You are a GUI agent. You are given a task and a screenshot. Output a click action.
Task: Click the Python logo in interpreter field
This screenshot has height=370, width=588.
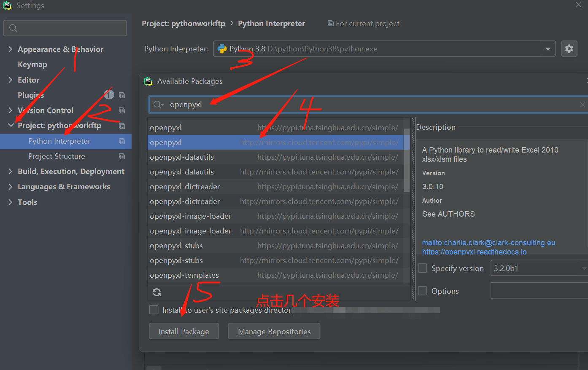222,49
